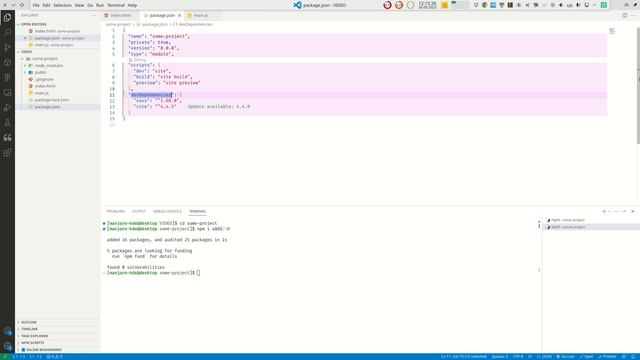Open the volume speaker icon in the system tray

[561, 5]
